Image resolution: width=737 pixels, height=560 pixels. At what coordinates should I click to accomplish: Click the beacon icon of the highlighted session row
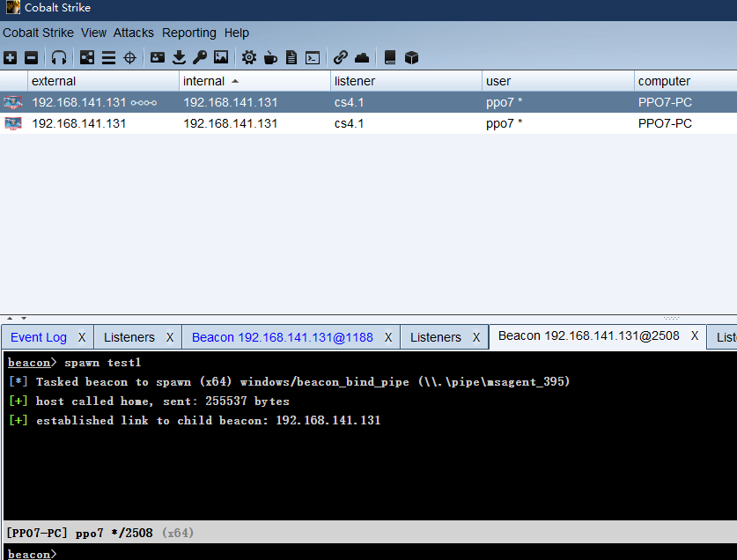[x=13, y=102]
